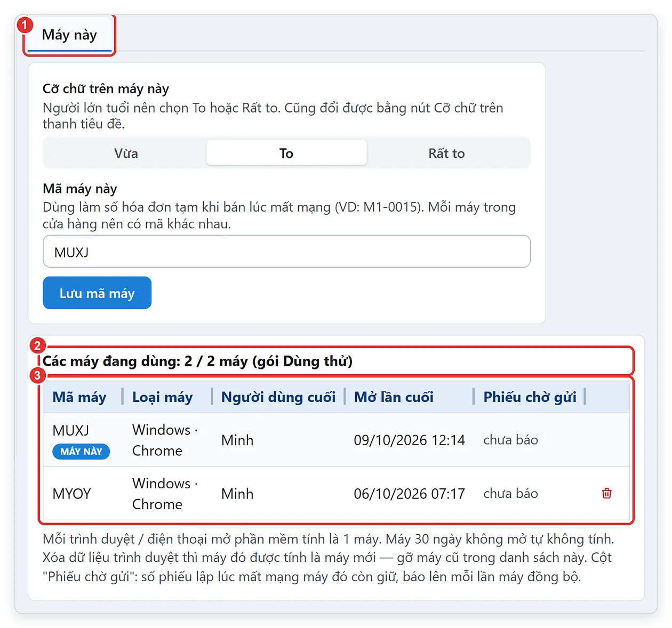Click the Lưu mã máy button
This screenshot has height=628, width=672.
pyautogui.click(x=97, y=293)
